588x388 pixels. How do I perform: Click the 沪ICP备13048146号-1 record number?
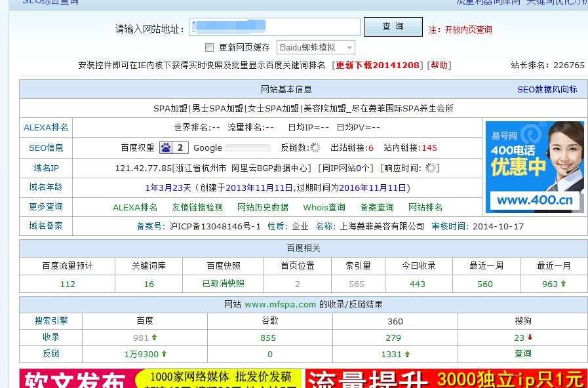[x=215, y=226]
